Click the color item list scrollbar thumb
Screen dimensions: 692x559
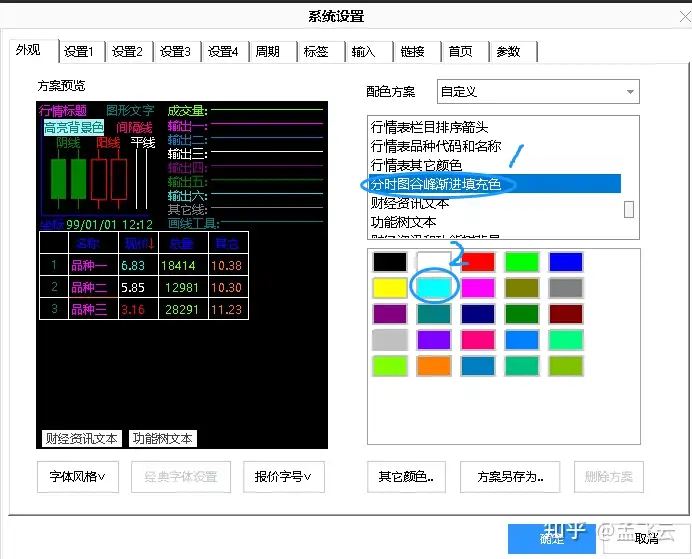(629, 210)
